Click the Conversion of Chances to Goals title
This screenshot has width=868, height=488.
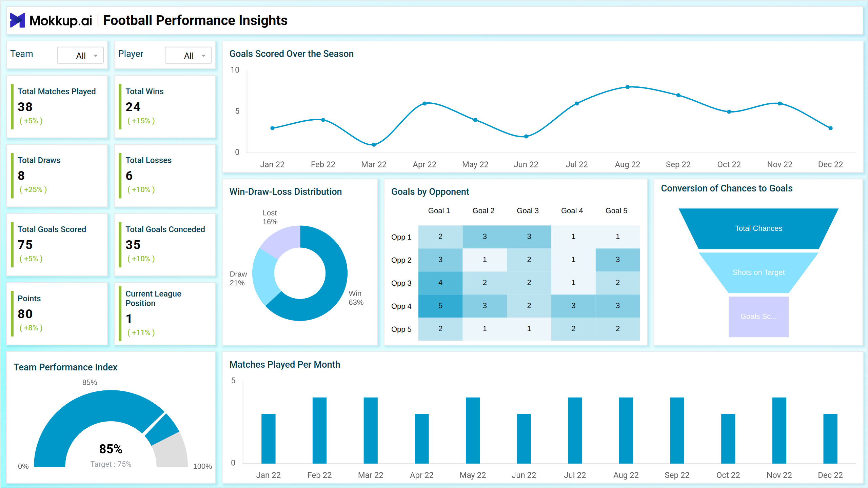pos(727,188)
